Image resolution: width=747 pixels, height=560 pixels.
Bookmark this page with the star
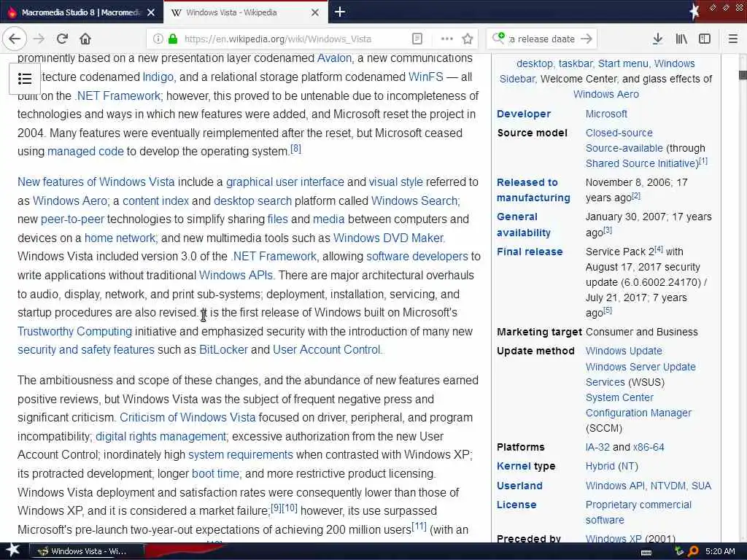[x=468, y=39]
